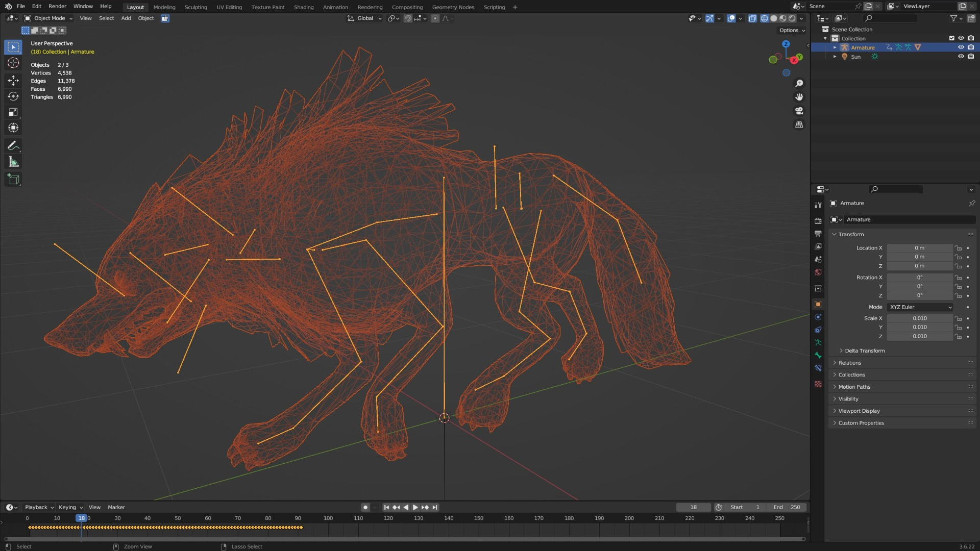Open the Render menu
This screenshot has height=551, width=980.
coord(57,7)
